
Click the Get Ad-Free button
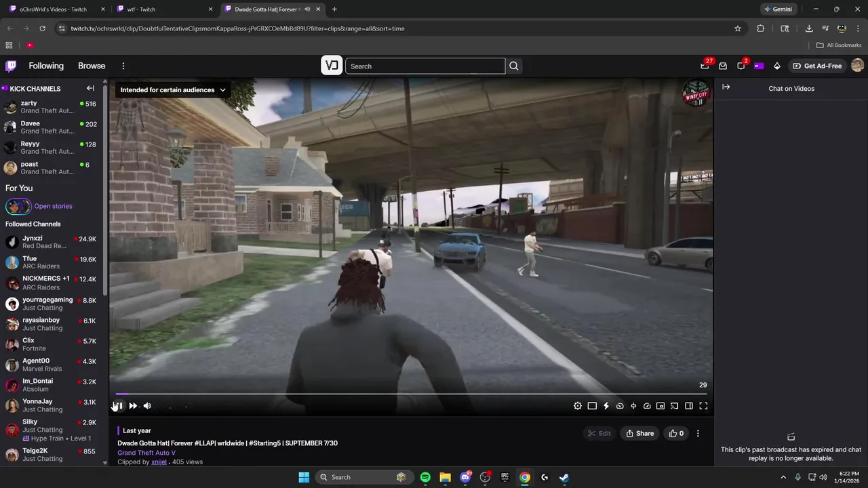pyautogui.click(x=817, y=66)
